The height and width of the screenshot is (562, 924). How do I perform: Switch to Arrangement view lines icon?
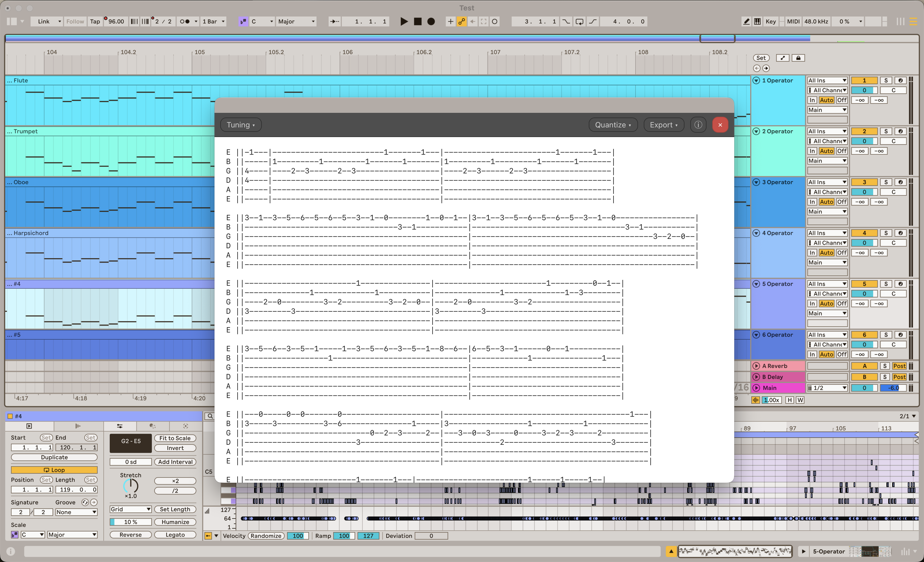(914, 22)
